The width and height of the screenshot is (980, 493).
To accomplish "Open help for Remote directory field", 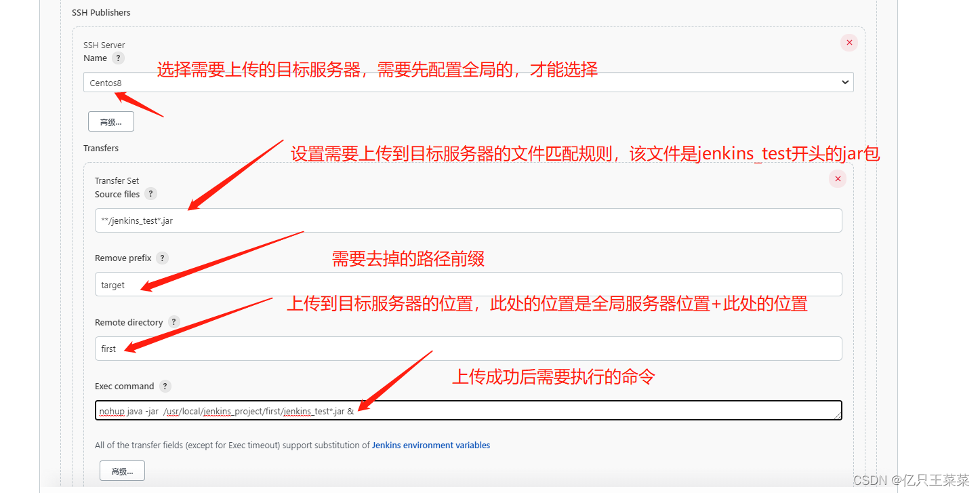I will [173, 322].
